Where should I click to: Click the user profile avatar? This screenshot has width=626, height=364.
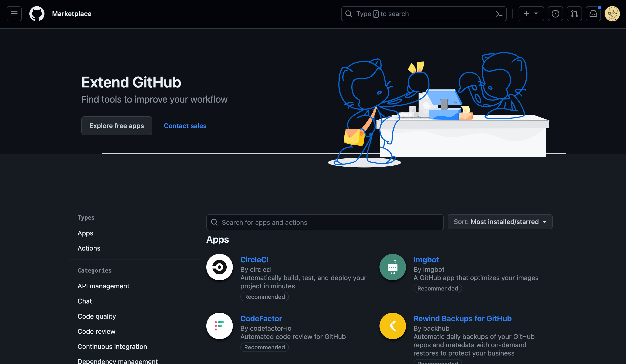[x=612, y=14]
